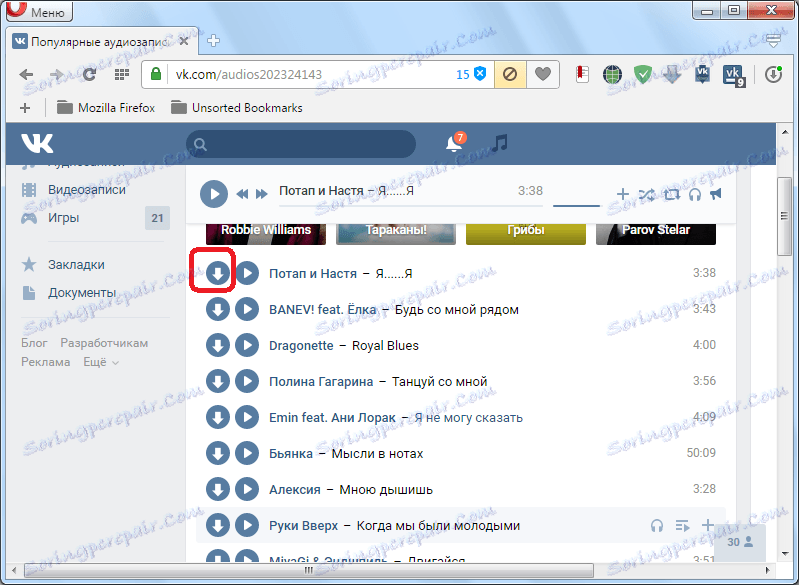
Task: Play BANEV! feat. Ёлка track
Action: tap(247, 310)
